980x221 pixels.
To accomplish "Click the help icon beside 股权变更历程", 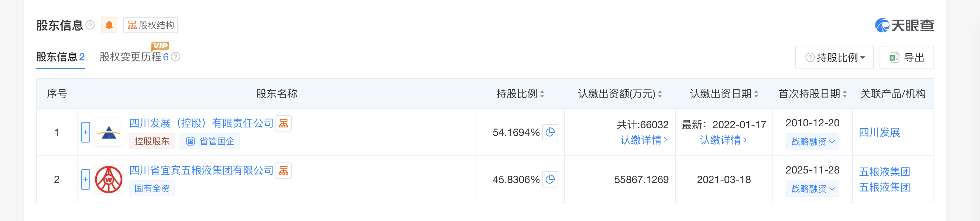I will [175, 57].
